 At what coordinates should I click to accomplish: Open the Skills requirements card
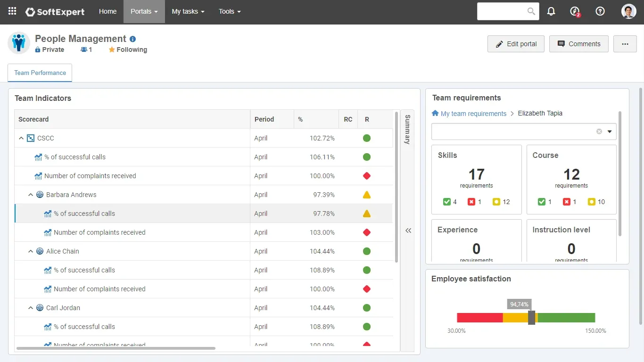477,180
